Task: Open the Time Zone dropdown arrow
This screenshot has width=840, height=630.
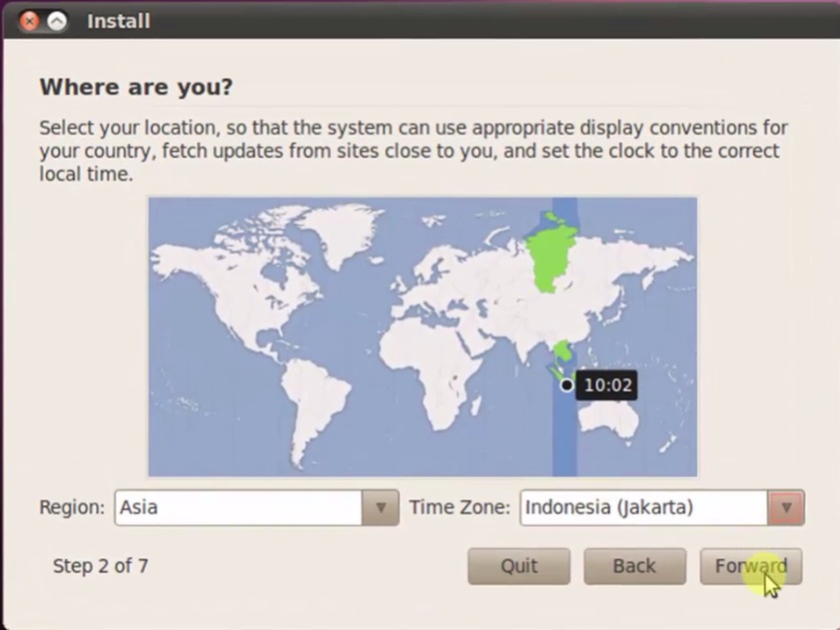Action: [x=785, y=507]
